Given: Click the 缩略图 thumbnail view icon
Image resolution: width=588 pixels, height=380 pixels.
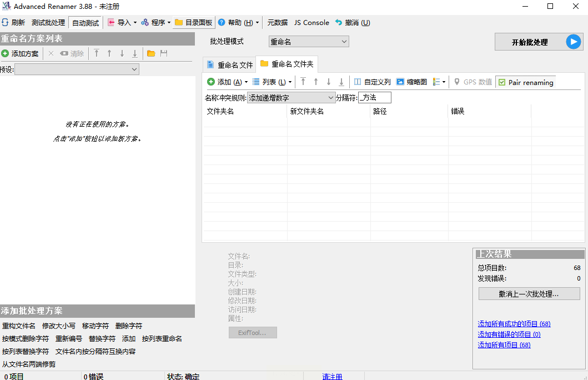Looking at the screenshot, I should 400,82.
